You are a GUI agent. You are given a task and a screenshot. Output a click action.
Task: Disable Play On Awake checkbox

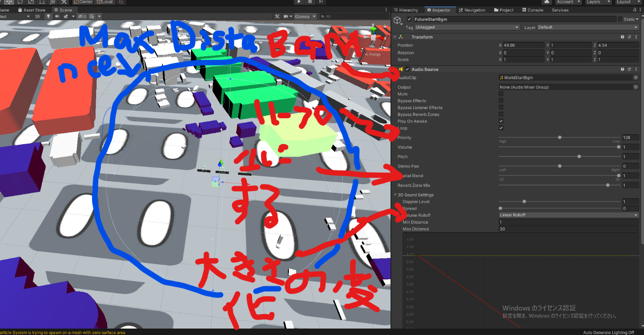pyautogui.click(x=501, y=121)
